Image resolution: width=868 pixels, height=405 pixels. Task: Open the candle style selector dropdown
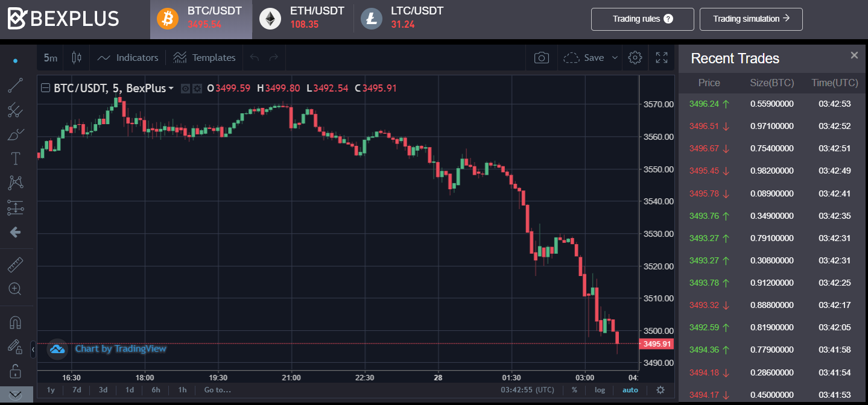click(x=76, y=57)
